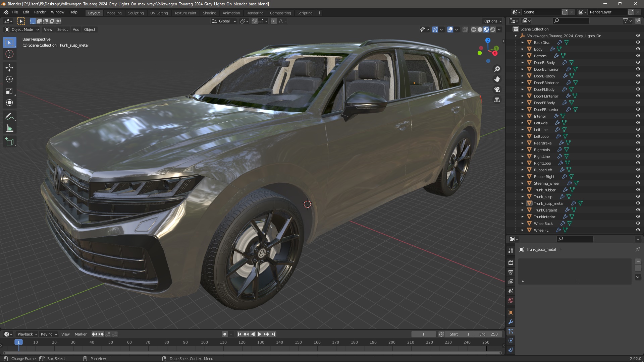The width and height of the screenshot is (644, 362).
Task: Play animation forward
Action: (260, 334)
